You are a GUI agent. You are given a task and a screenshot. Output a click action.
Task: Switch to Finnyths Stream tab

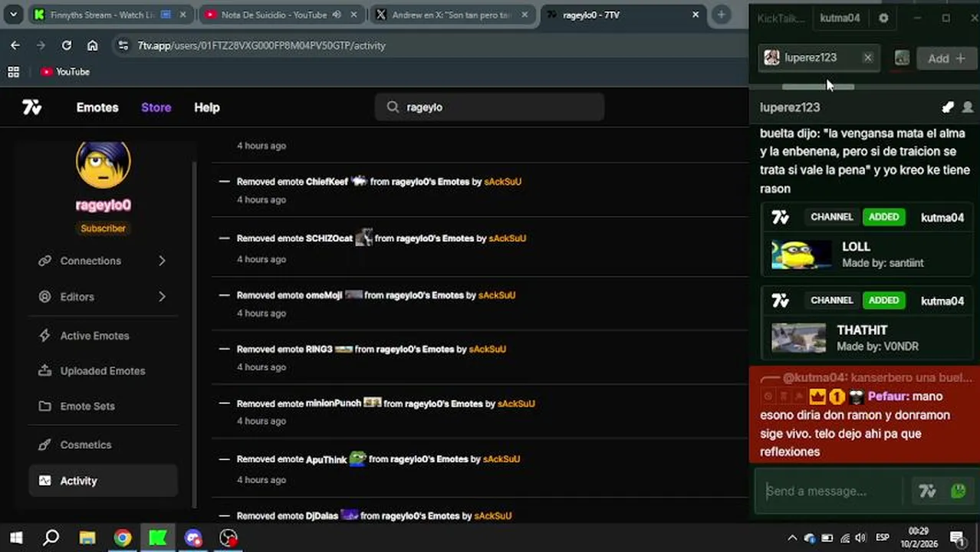point(111,15)
